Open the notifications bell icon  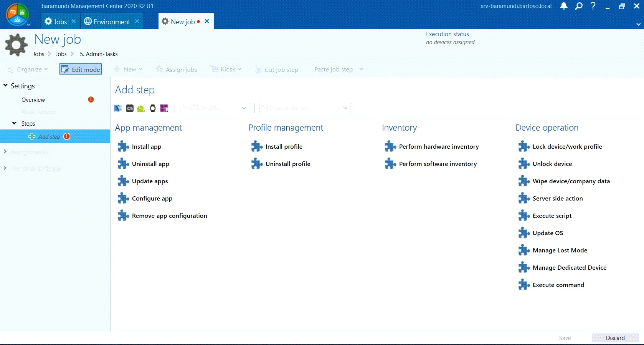[563, 6]
